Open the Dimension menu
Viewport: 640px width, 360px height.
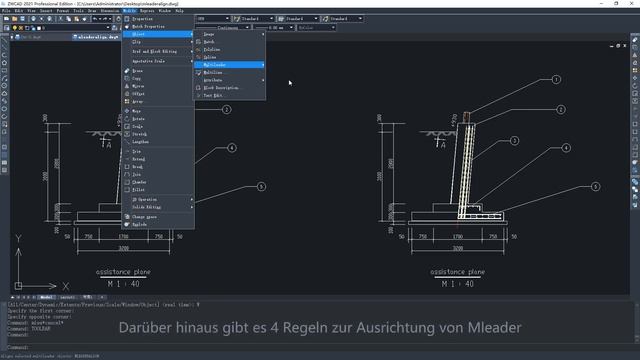(110, 11)
